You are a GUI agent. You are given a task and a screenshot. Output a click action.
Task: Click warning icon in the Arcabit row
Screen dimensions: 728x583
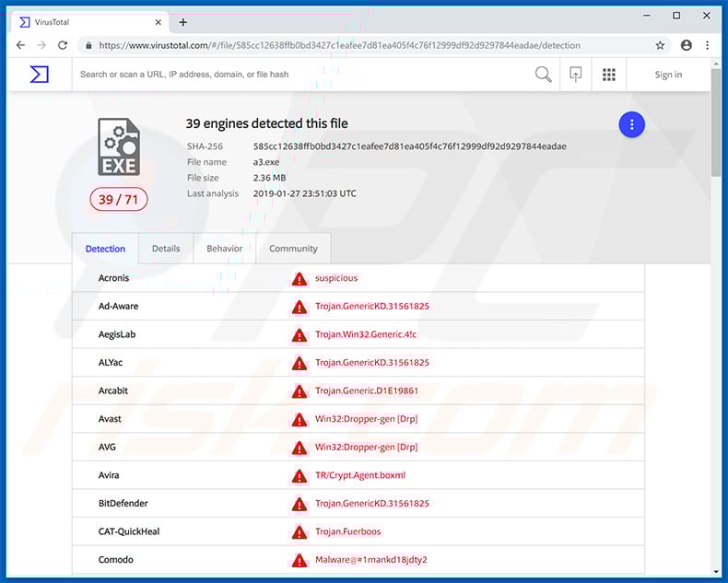point(299,391)
